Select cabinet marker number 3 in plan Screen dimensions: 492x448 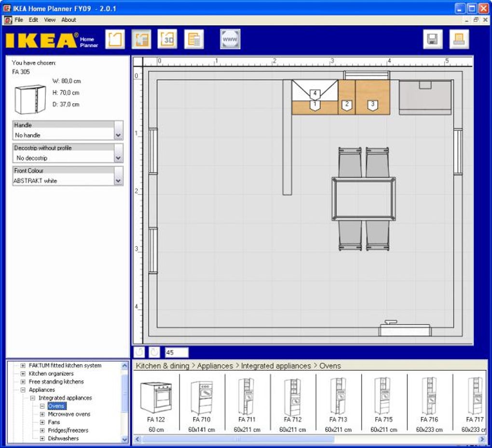(x=372, y=105)
